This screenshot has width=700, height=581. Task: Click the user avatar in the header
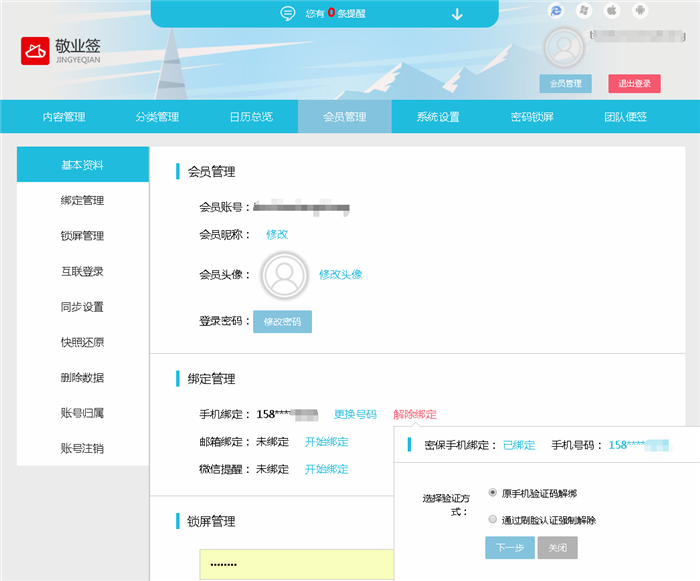click(564, 48)
